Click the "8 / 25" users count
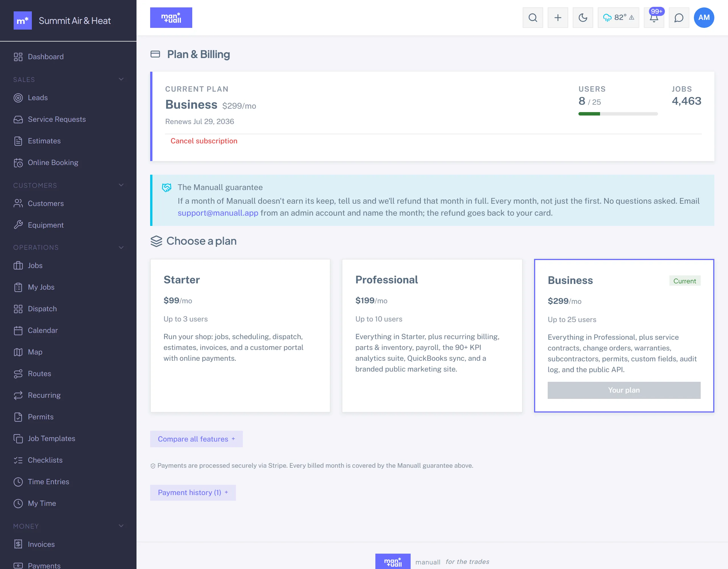This screenshot has height=569, width=728. click(x=590, y=101)
